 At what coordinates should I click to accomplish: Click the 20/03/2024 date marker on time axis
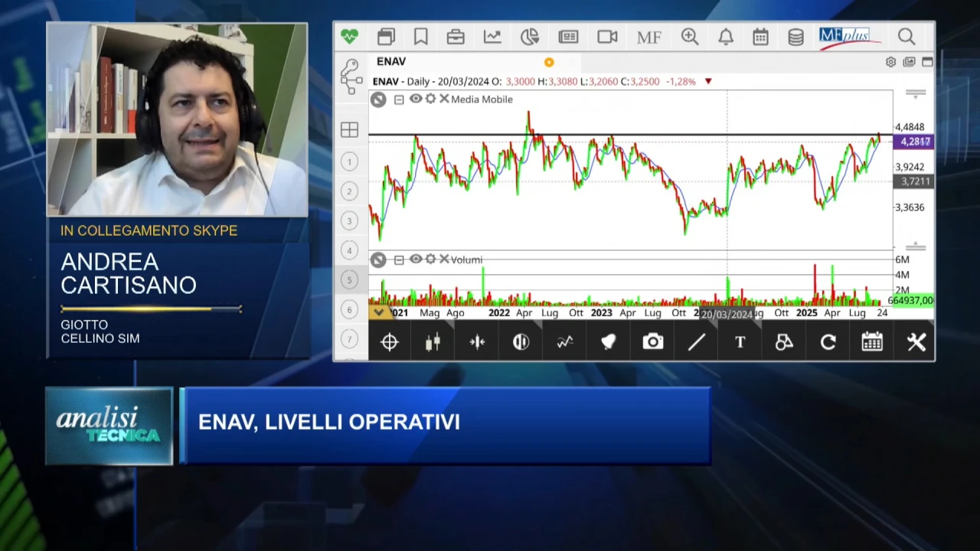(727, 314)
